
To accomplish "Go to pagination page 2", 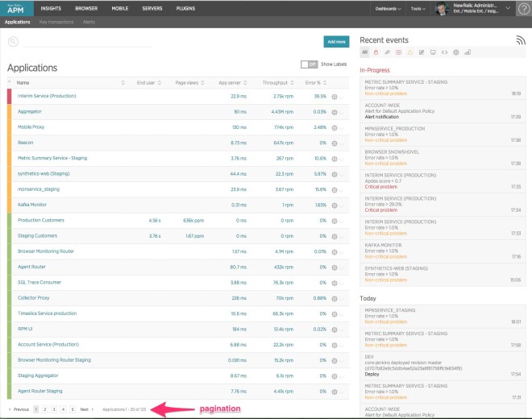I will tap(45, 409).
